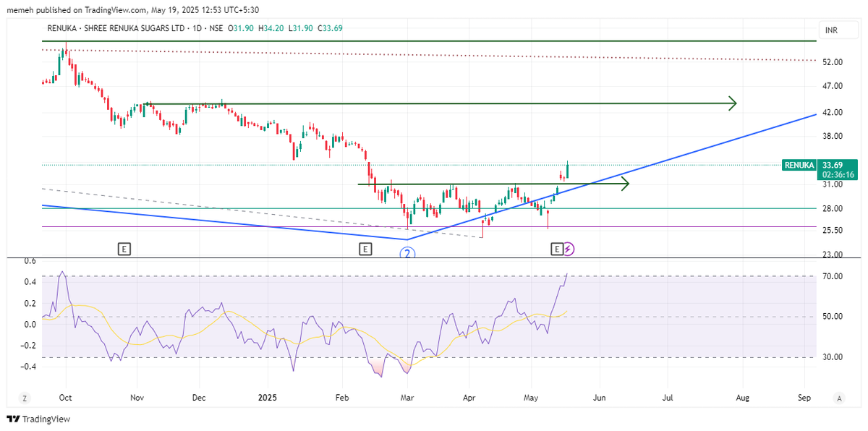This screenshot has width=868, height=431.
Task: Click the 28.00 price axis label
Action: point(833,208)
